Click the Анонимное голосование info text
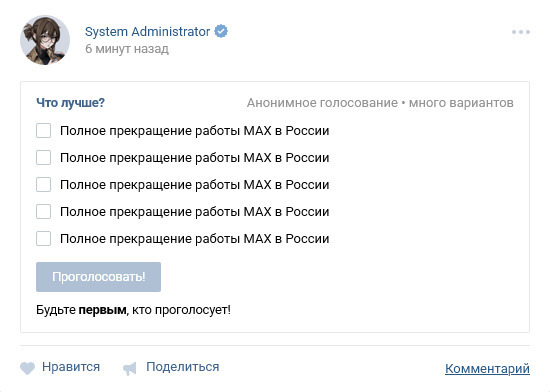 322,103
